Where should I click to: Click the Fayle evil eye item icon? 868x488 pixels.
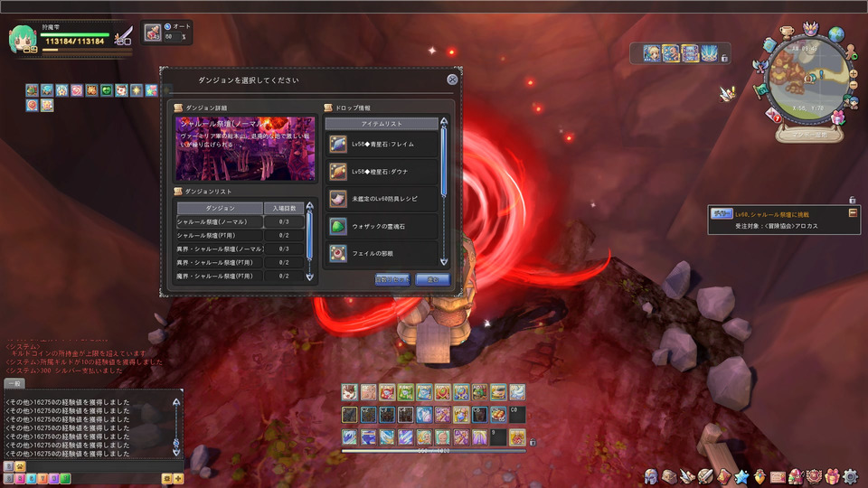click(337, 253)
